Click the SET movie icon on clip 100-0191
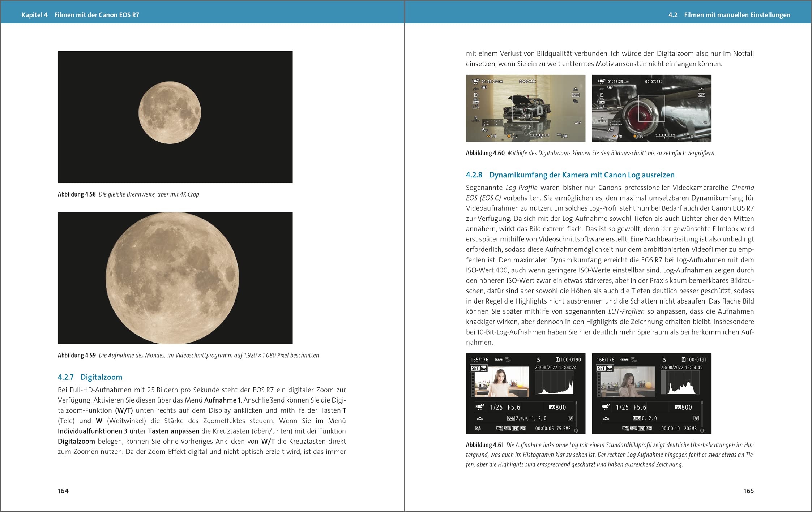 pyautogui.click(x=605, y=368)
